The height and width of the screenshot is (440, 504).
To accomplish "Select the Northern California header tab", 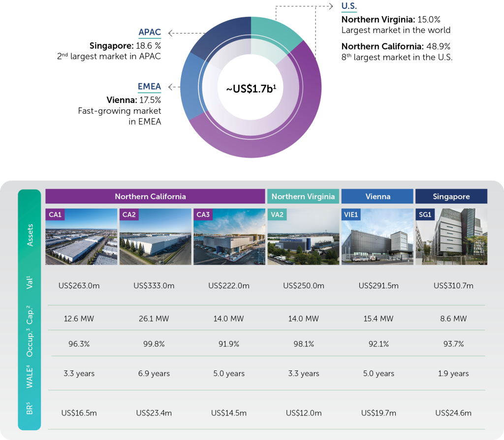I will [x=155, y=196].
